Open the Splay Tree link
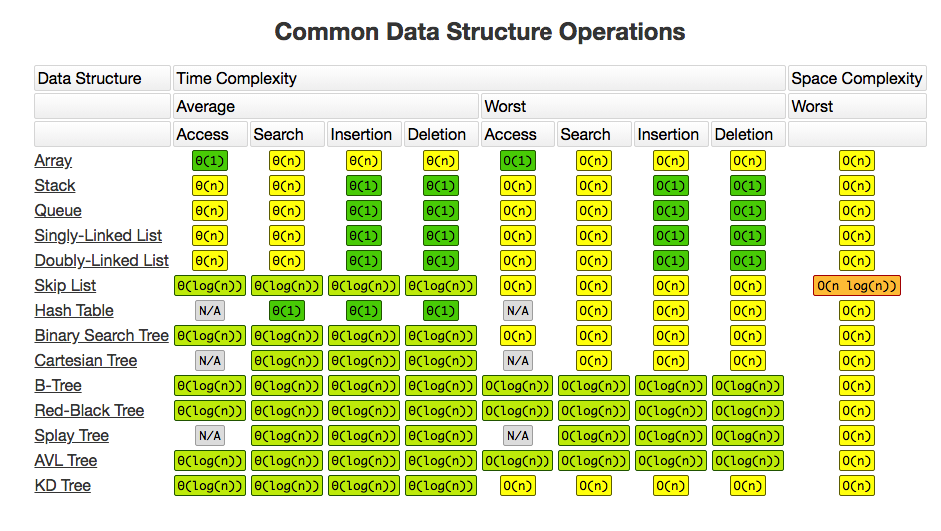The height and width of the screenshot is (531, 941). coord(71,435)
